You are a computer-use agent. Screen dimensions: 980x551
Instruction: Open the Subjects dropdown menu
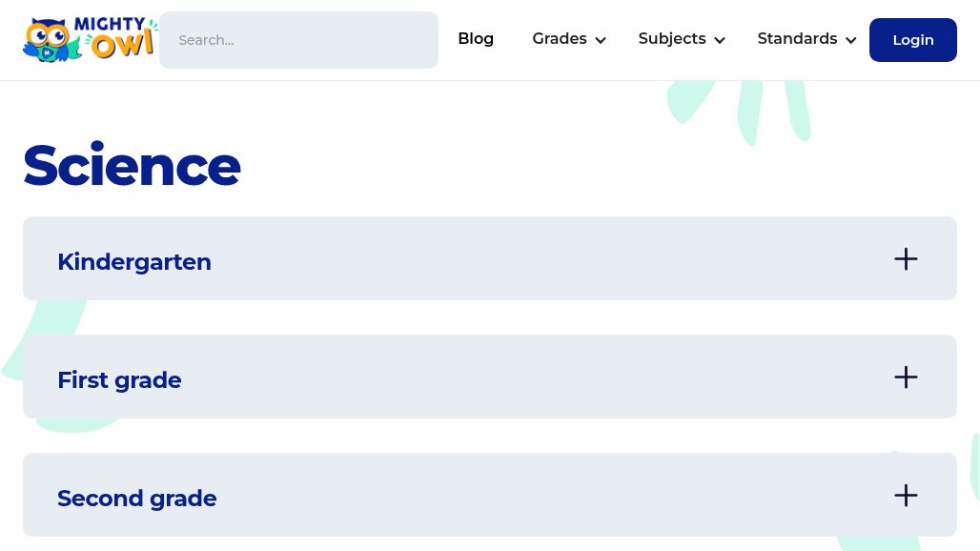pyautogui.click(x=672, y=38)
